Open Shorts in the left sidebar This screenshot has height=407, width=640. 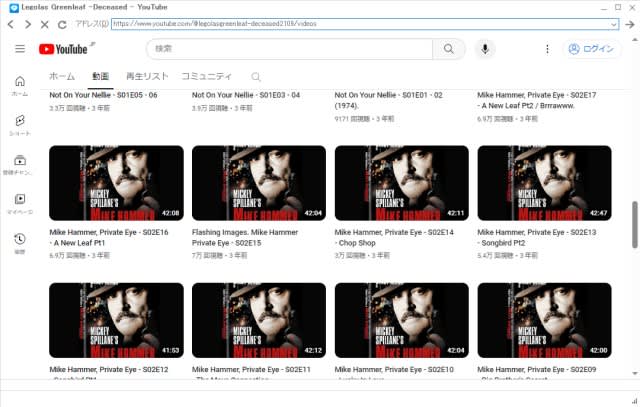click(20, 125)
